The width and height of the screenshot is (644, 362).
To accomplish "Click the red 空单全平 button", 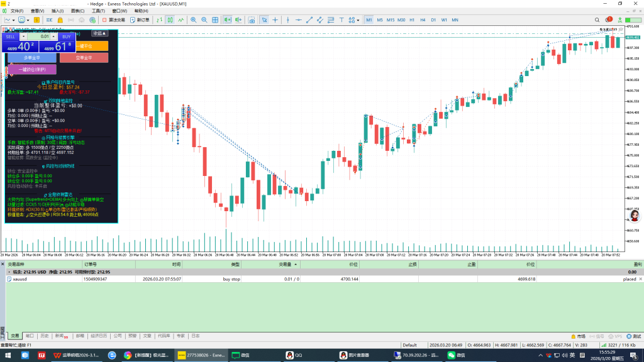I will tap(84, 58).
